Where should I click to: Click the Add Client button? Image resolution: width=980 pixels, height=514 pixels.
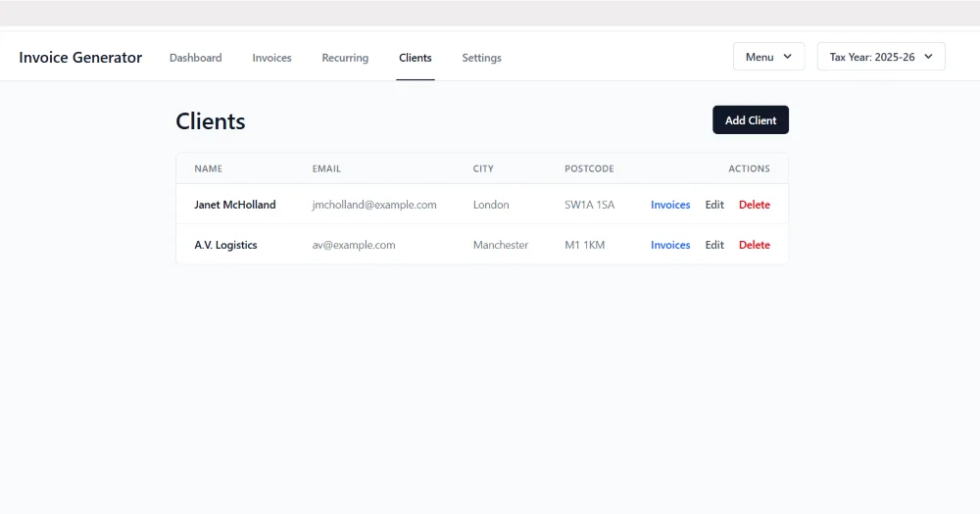click(x=751, y=119)
